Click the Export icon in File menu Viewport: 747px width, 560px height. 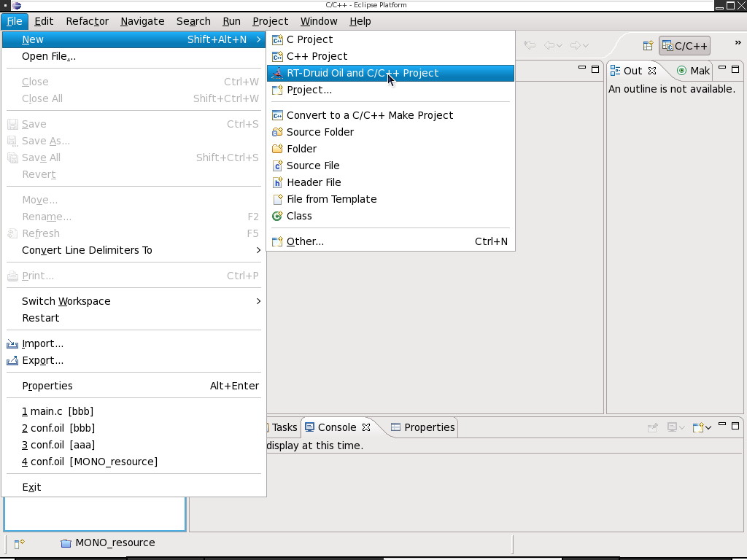[12, 360]
